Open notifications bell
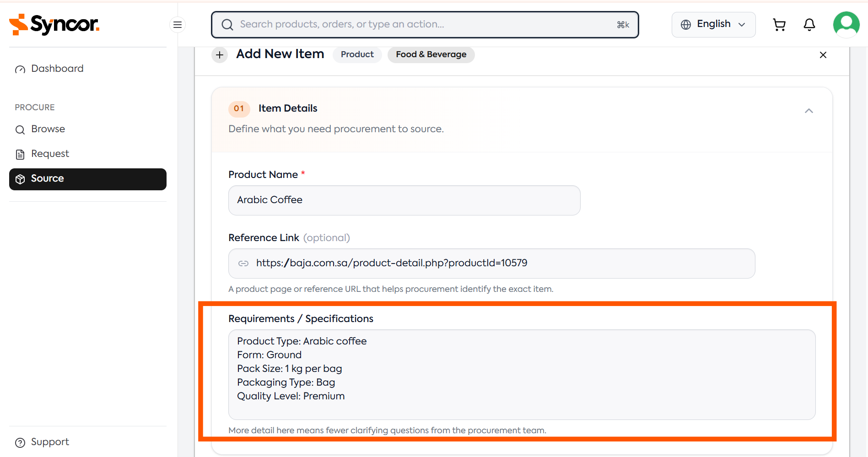Viewport: 868px width, 457px height. coord(809,25)
